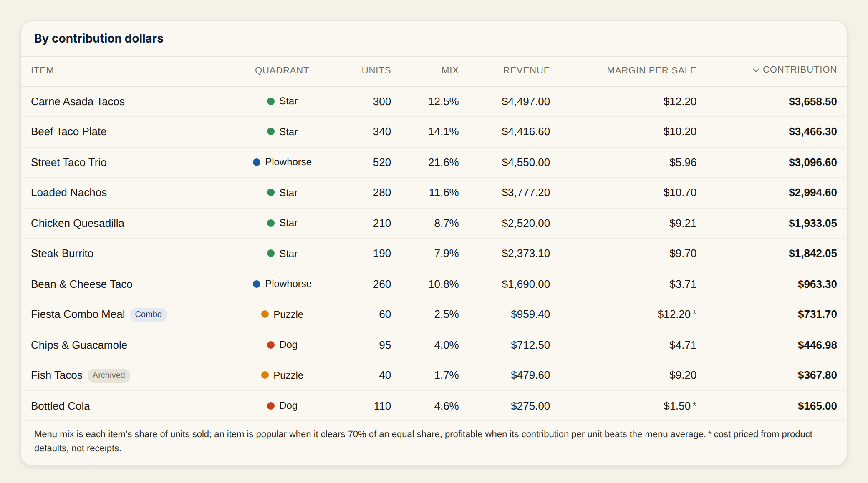Screen dimensions: 868x483
Task: Select the Carne Asada Tacos item name
Action: click(x=78, y=101)
